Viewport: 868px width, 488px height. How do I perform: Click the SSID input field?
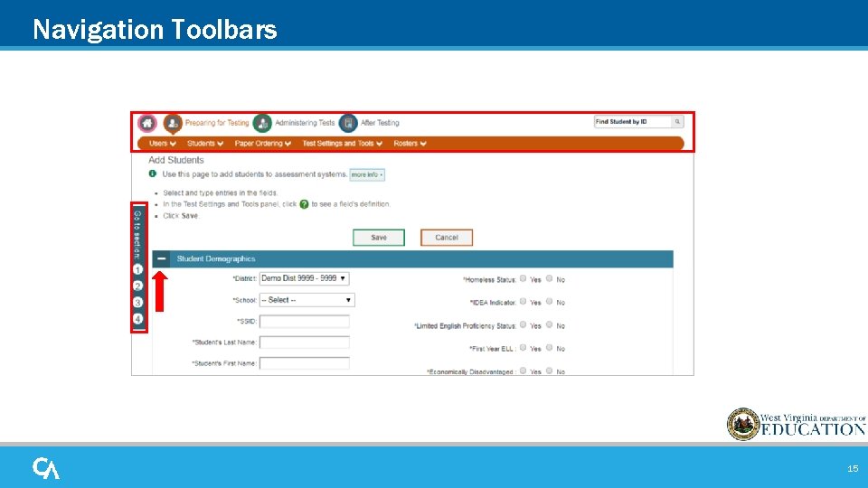[x=305, y=322]
